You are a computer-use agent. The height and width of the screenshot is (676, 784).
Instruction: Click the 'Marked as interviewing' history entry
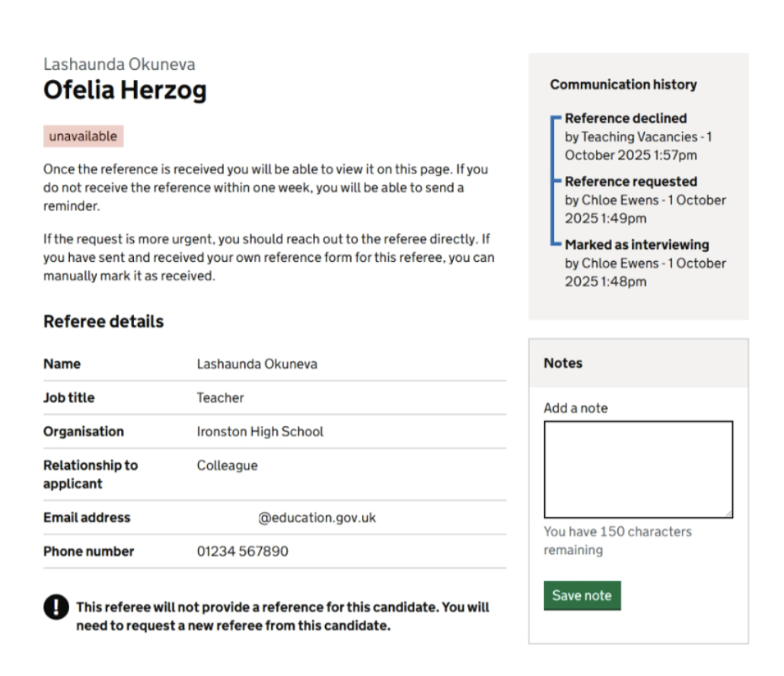[x=636, y=244]
